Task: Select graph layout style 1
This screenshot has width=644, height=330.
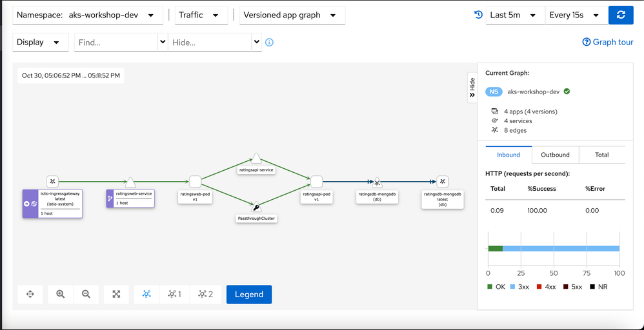Action: pos(174,294)
